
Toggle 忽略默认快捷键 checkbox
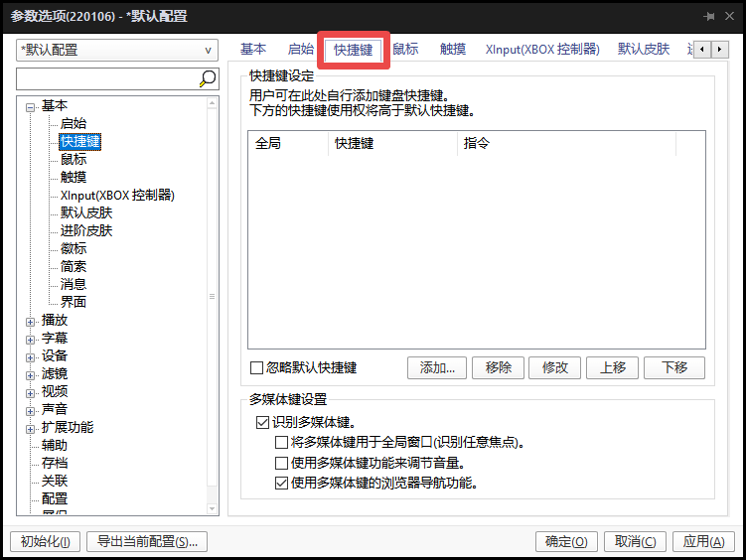pyautogui.click(x=256, y=367)
